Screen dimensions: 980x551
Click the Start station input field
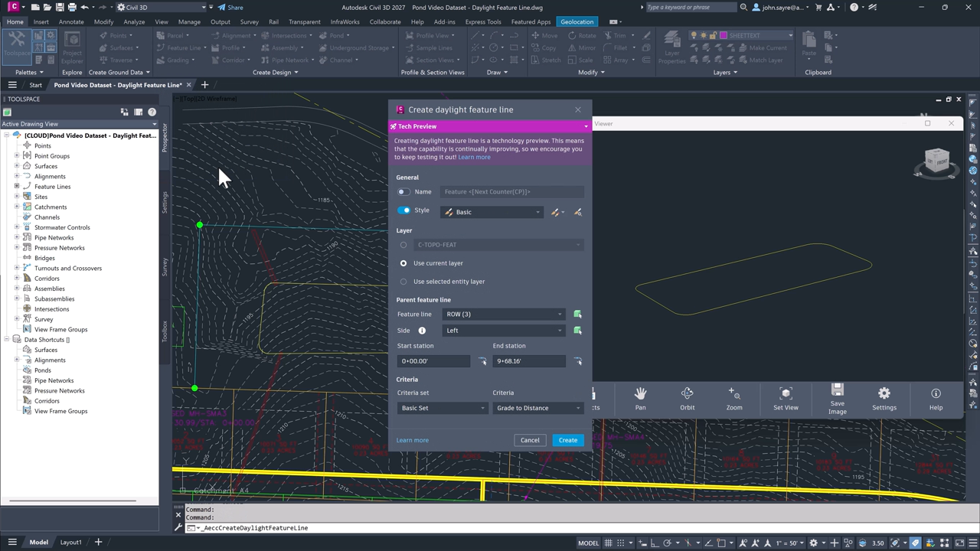(433, 361)
